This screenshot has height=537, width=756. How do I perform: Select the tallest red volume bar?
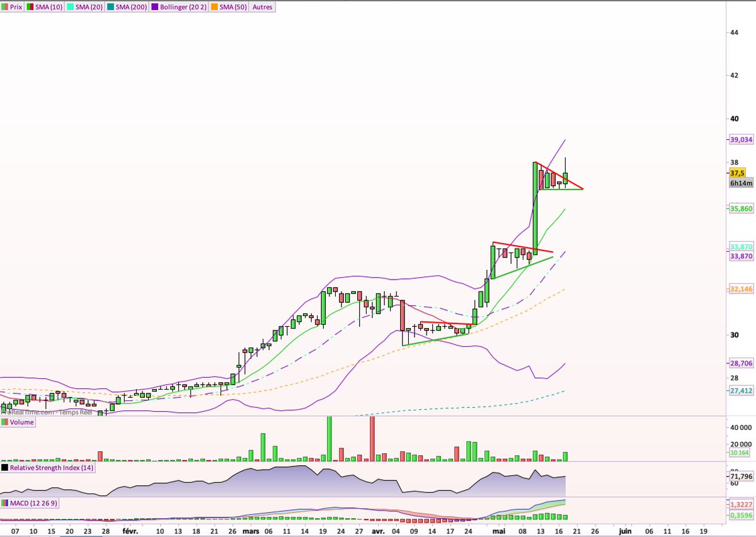pos(372,439)
